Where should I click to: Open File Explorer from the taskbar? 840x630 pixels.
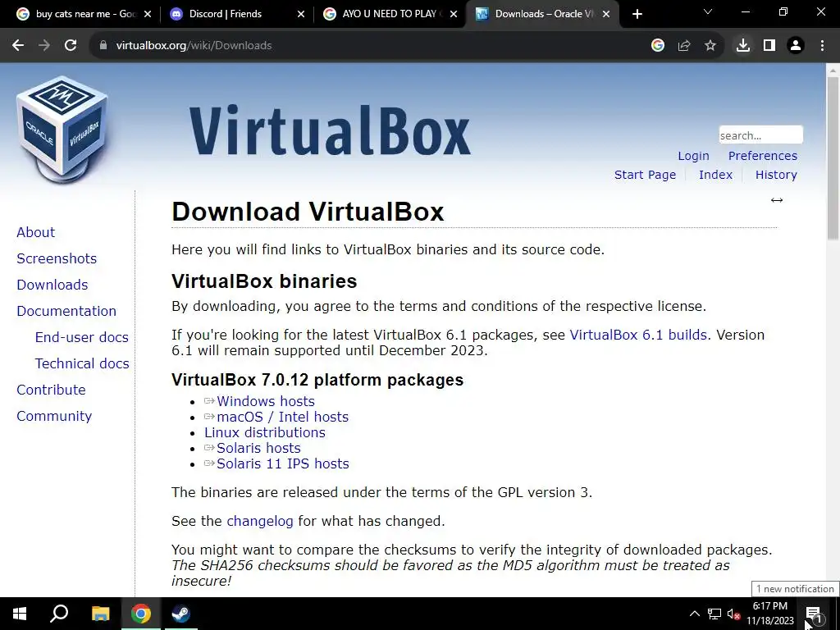tap(100, 614)
